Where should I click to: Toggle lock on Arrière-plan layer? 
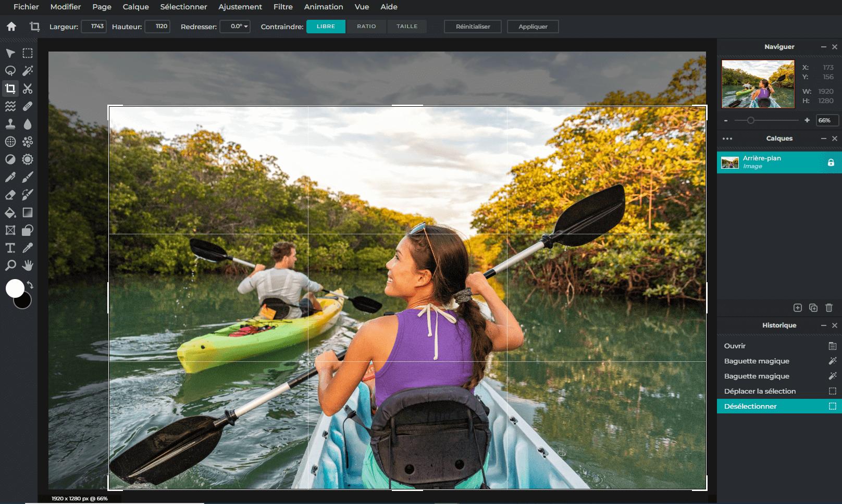click(831, 162)
